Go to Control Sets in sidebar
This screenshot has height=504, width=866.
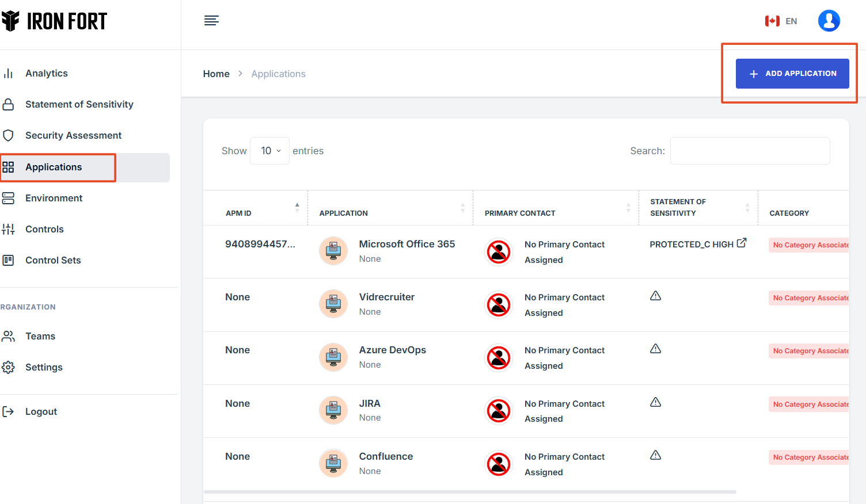point(53,260)
